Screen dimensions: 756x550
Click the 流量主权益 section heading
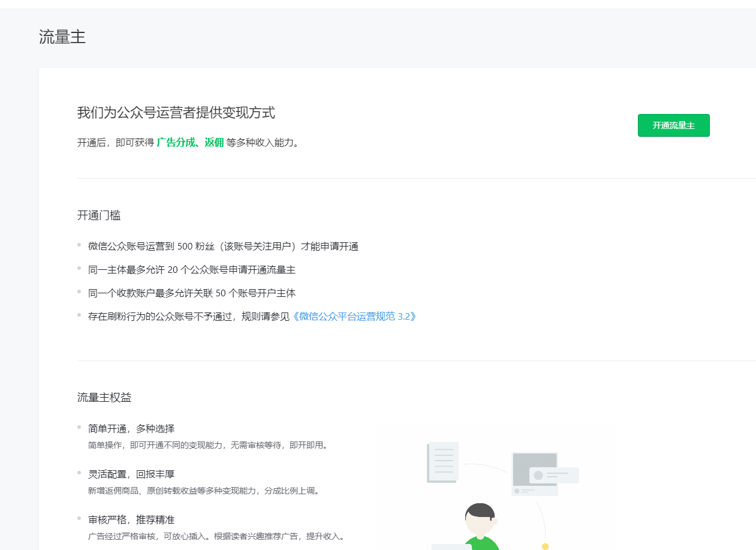104,397
